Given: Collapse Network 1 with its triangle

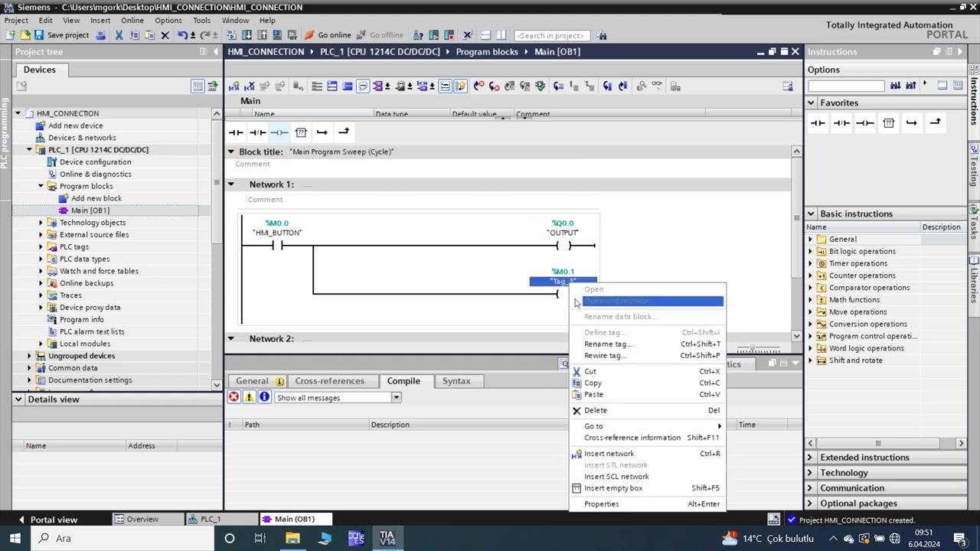Looking at the screenshot, I should point(231,184).
